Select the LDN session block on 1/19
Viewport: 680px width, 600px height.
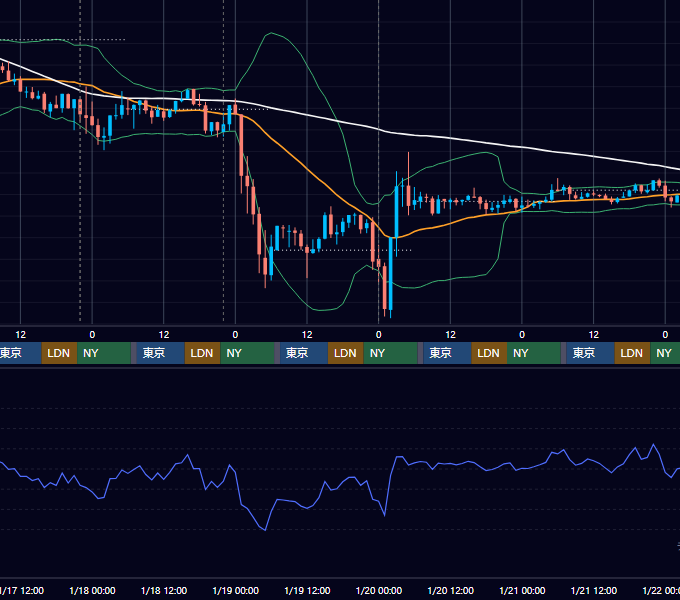coord(346,353)
